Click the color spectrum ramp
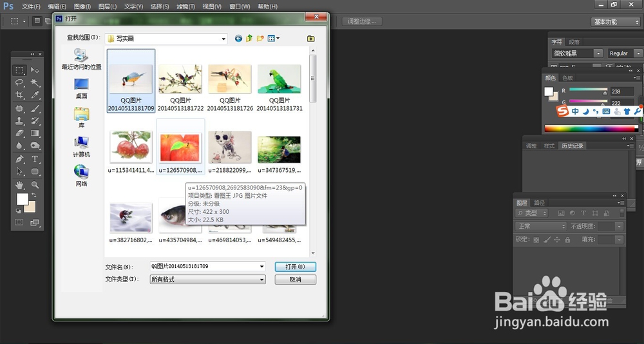644x344 pixels. 589,129
